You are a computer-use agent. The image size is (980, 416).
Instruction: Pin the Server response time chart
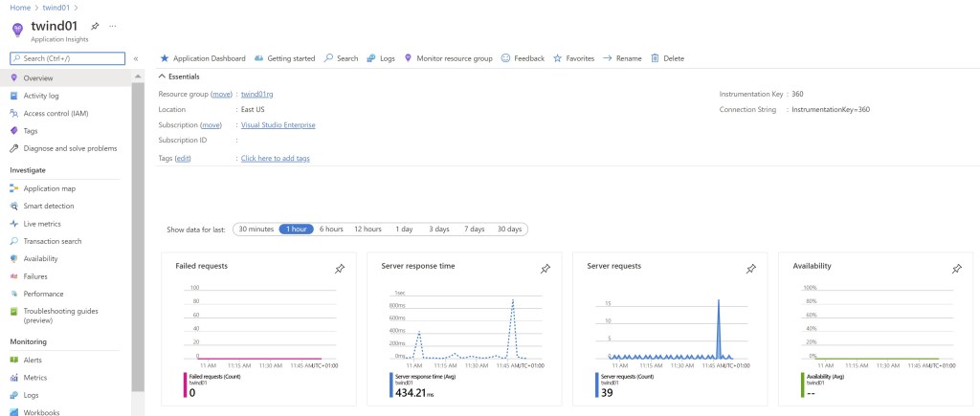[545, 269]
